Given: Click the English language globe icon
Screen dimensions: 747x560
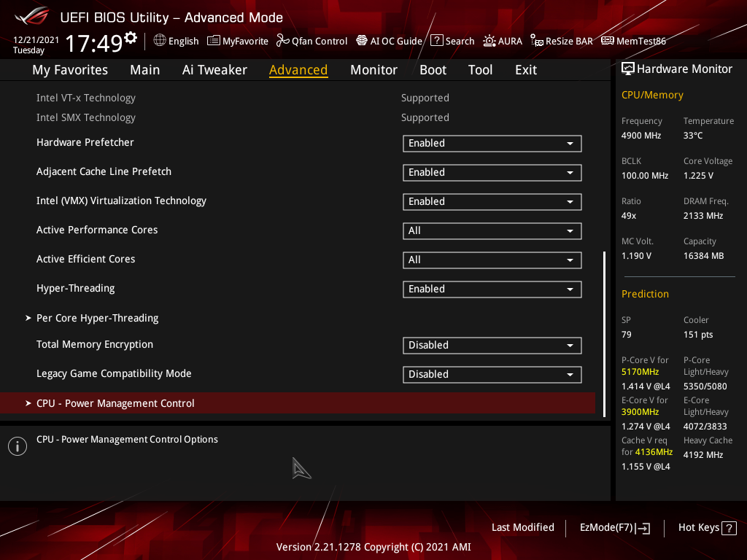Looking at the screenshot, I should [x=160, y=41].
